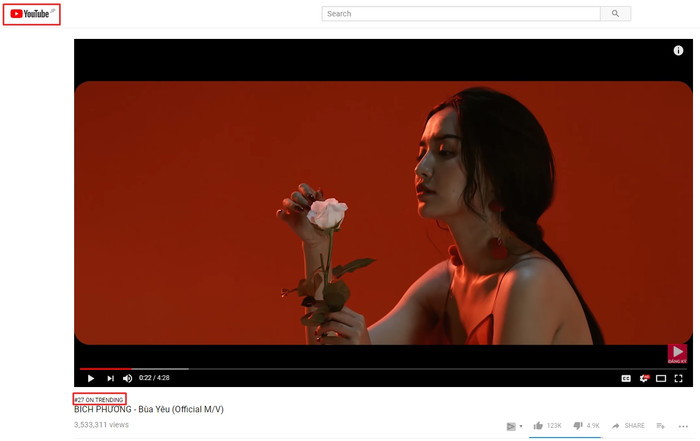
Task: Toggle closed captions (CC) on
Action: coord(626,379)
